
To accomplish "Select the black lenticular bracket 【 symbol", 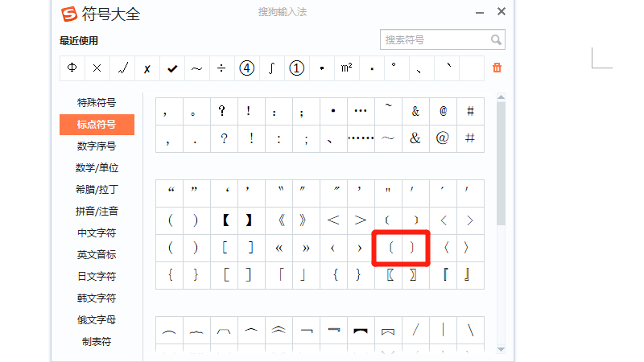I will pos(225,220).
